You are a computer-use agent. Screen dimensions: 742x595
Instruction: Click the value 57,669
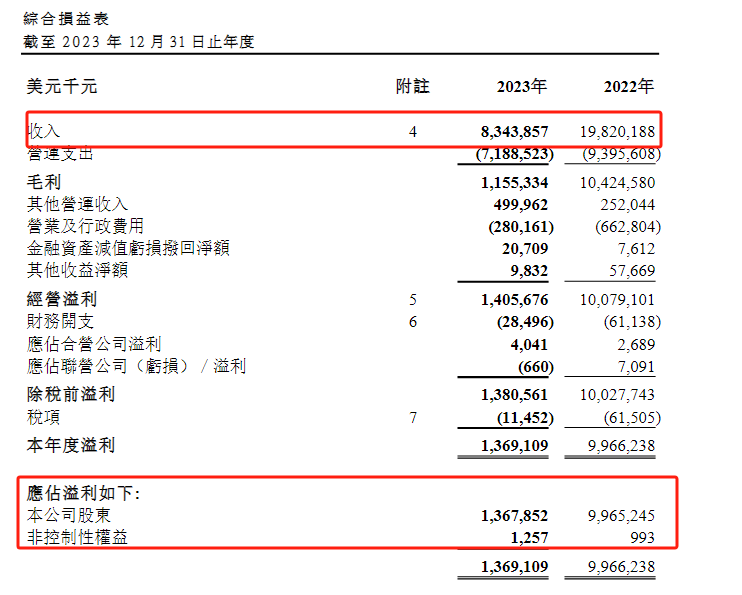pyautogui.click(x=632, y=271)
